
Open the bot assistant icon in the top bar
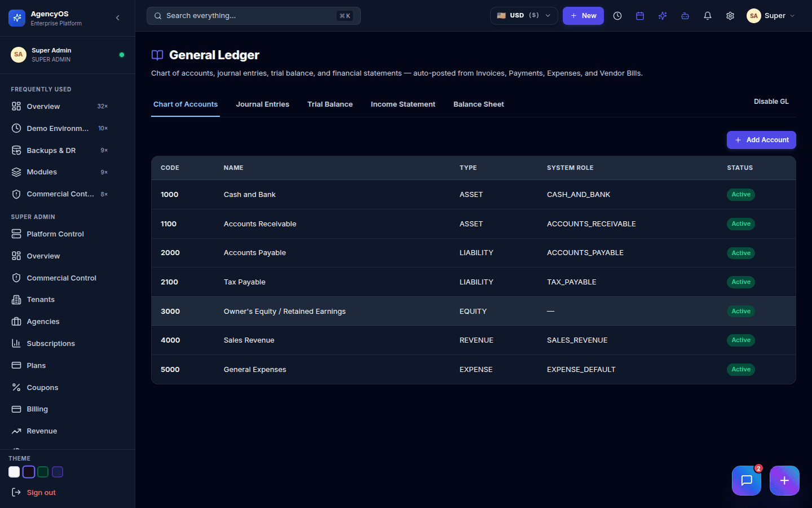pos(685,16)
